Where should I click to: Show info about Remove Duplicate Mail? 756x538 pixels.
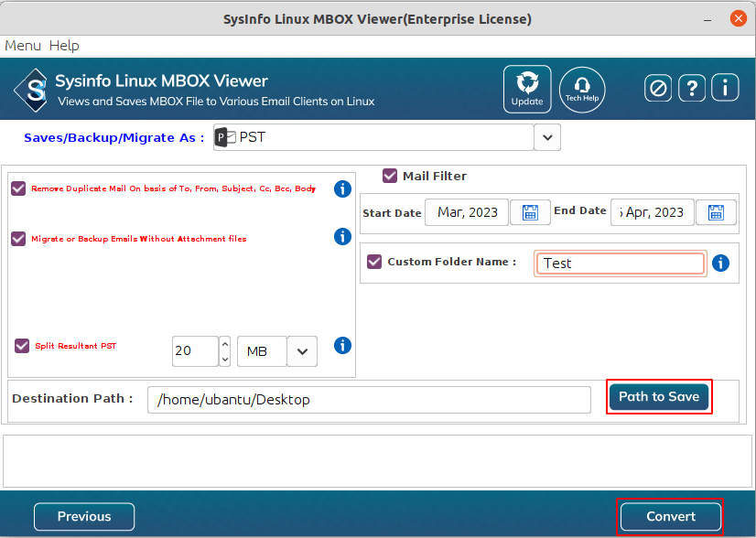pyautogui.click(x=342, y=189)
